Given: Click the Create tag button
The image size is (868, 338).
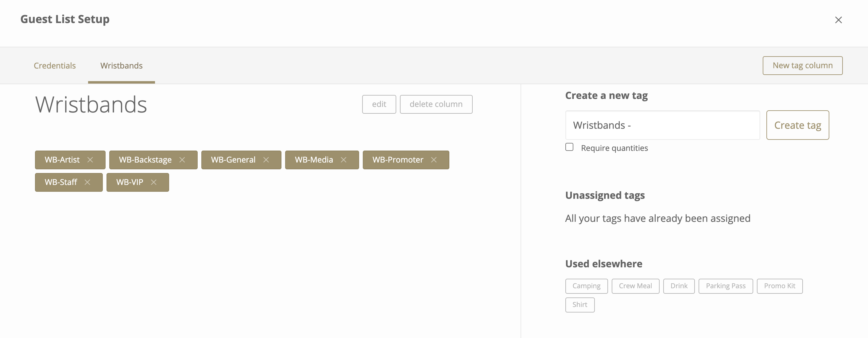Looking at the screenshot, I should click(x=798, y=125).
